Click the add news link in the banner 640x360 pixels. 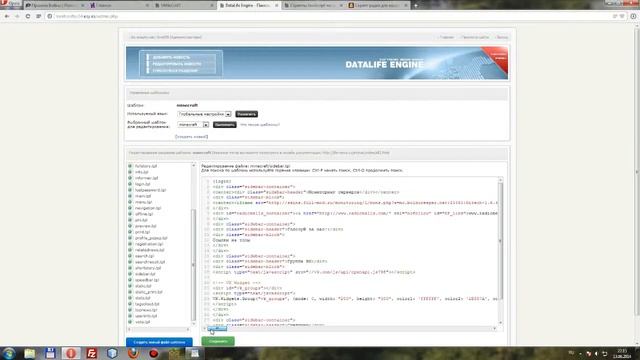(171, 58)
